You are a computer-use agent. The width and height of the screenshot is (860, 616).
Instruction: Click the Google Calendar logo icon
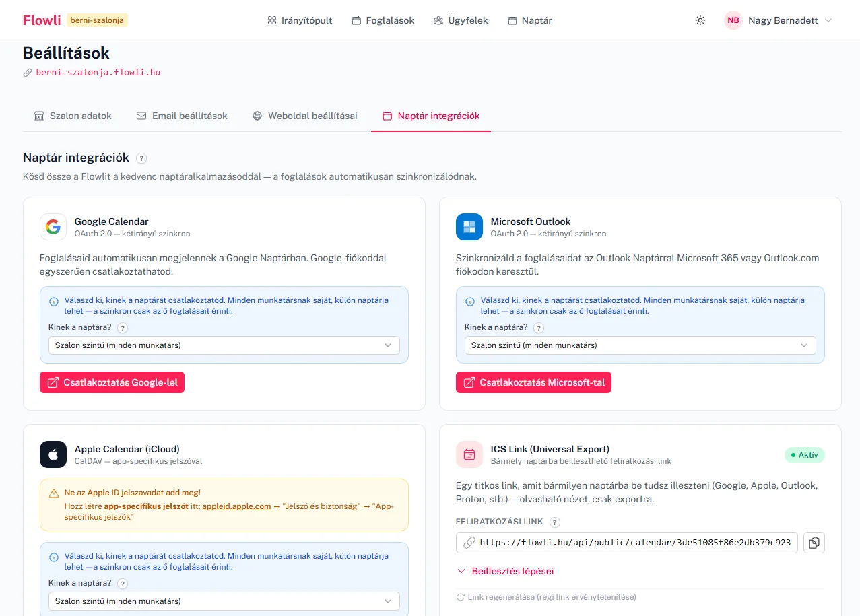[x=53, y=227]
